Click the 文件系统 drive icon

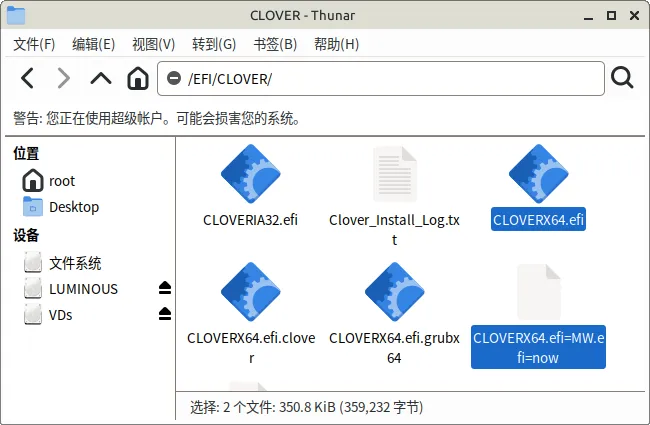[33, 262]
